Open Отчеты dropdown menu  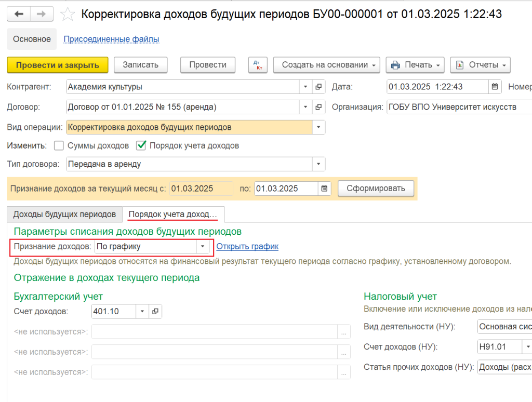(480, 65)
